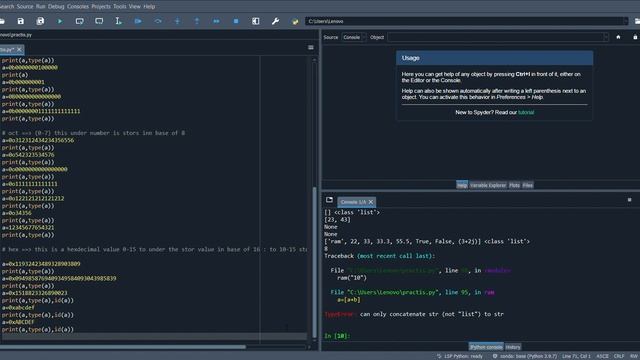This screenshot has height=360, width=640.
Task: Click the conda base Python 3.9.7 status
Action: 524,356
